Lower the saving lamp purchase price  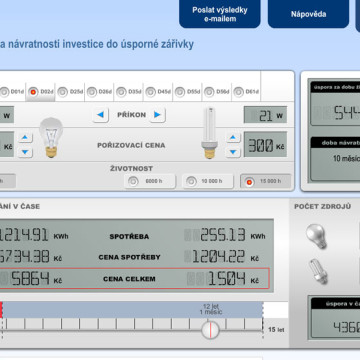point(233,152)
